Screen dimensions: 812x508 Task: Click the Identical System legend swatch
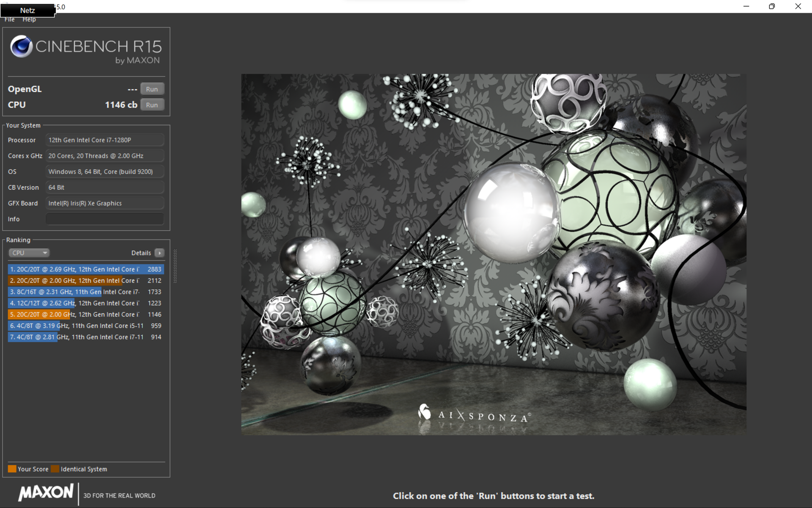55,469
